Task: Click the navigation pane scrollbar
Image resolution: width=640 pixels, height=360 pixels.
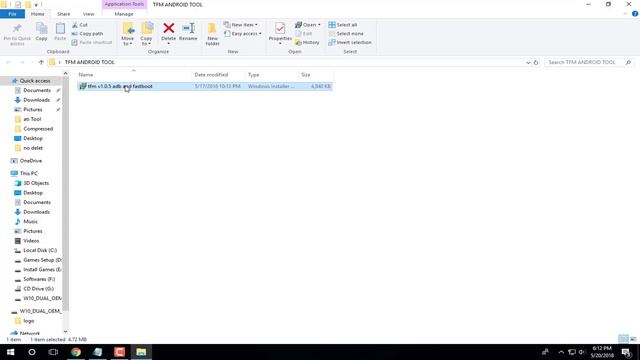Action: point(66,194)
